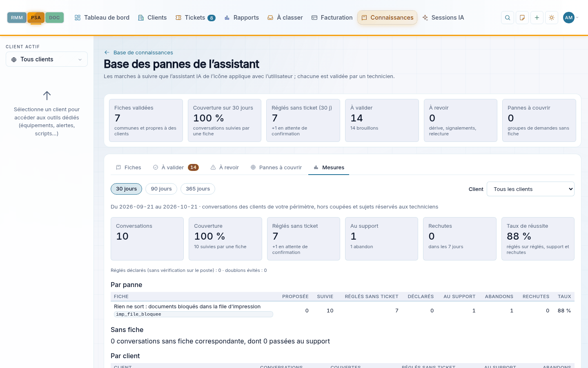Viewport: 588px width, 368px height.
Task: Switch to the RMM module
Action: tap(17, 18)
